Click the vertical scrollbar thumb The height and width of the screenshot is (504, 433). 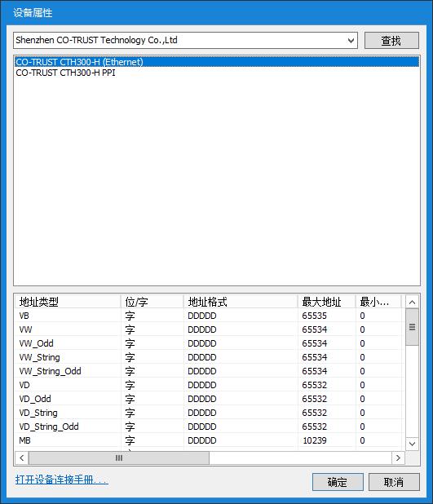point(412,327)
